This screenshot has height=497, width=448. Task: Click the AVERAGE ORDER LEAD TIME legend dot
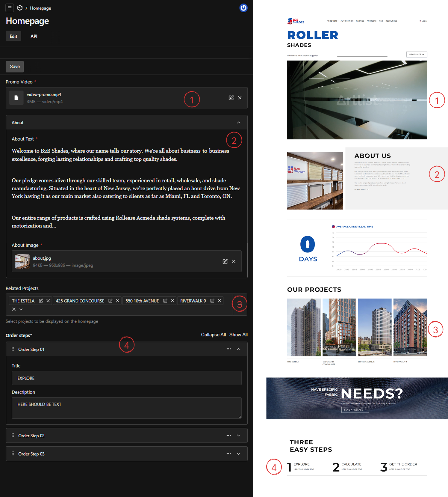(x=333, y=227)
